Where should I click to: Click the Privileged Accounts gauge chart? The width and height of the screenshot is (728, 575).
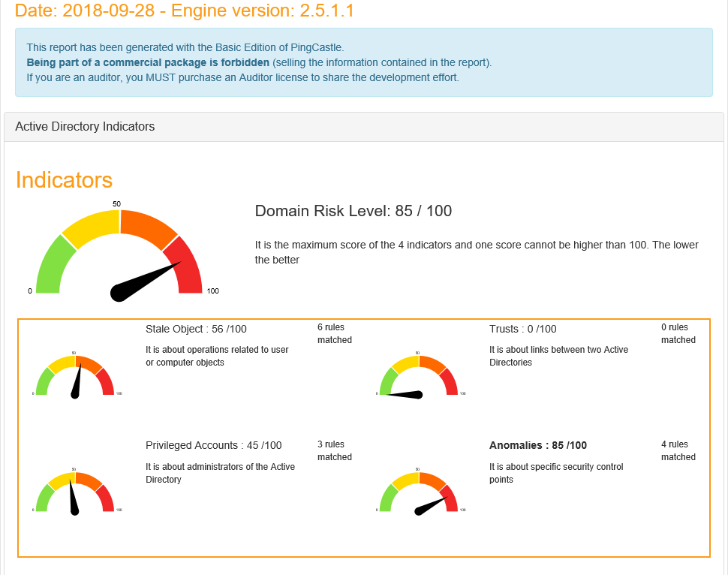coord(74,494)
